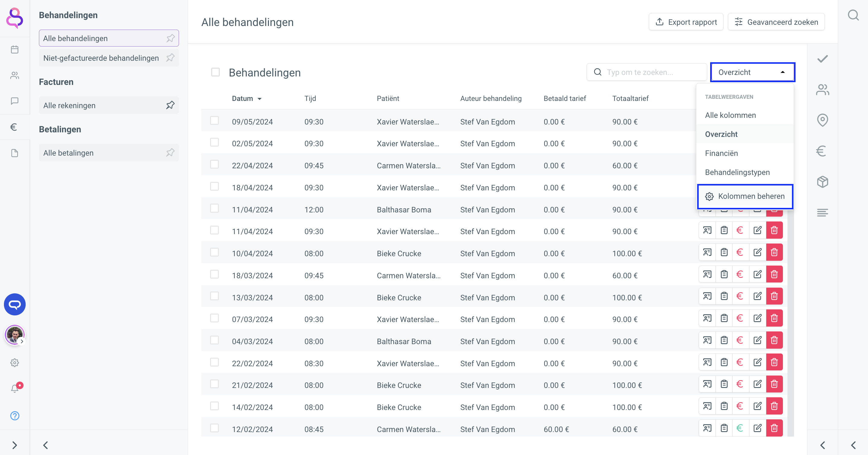The width and height of the screenshot is (868, 455).
Task: Open Kolommen beheren settings
Action: (x=745, y=196)
